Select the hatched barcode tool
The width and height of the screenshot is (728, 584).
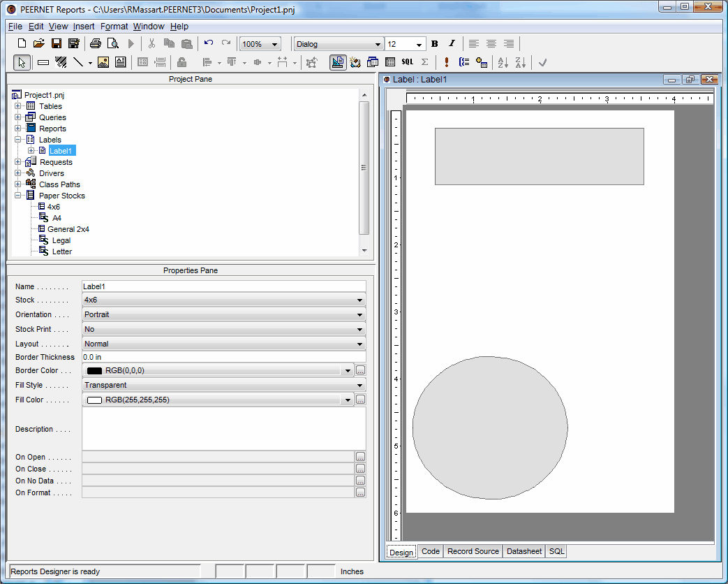pyautogui.click(x=61, y=62)
